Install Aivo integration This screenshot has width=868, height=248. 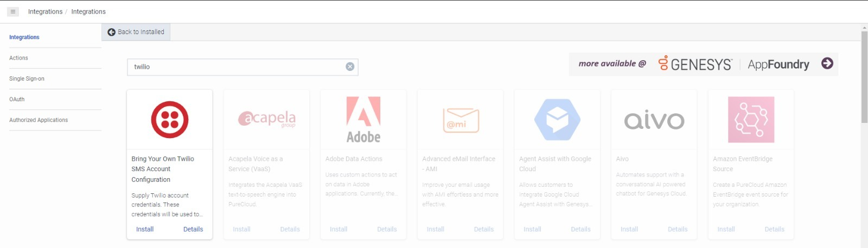[x=629, y=229]
